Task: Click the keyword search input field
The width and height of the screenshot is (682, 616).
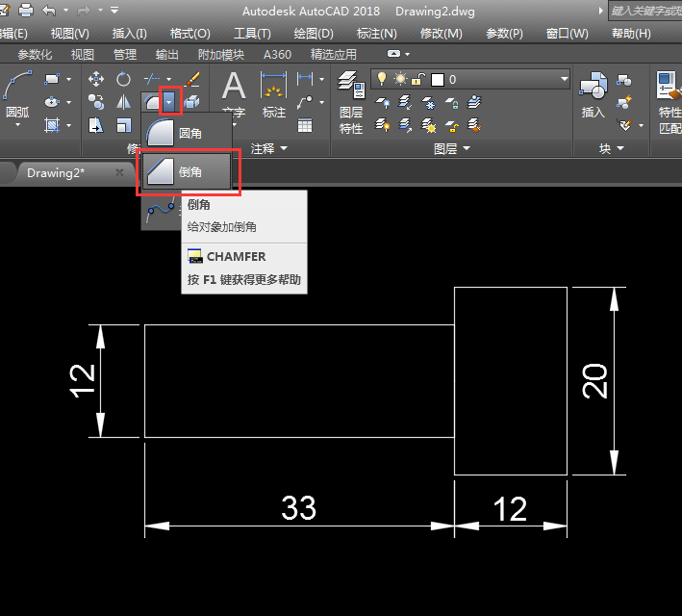Action: tap(643, 11)
